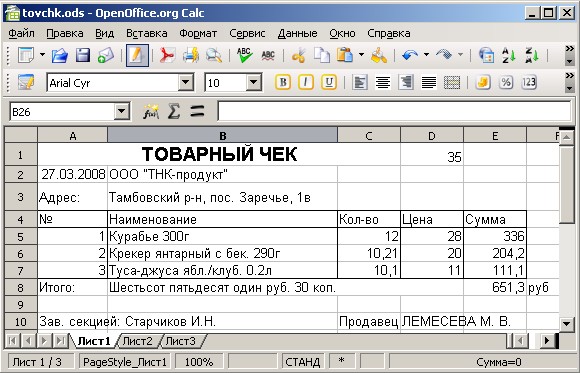580x373 pixels.
Task: Export directly as PDF icon
Action: (x=167, y=56)
